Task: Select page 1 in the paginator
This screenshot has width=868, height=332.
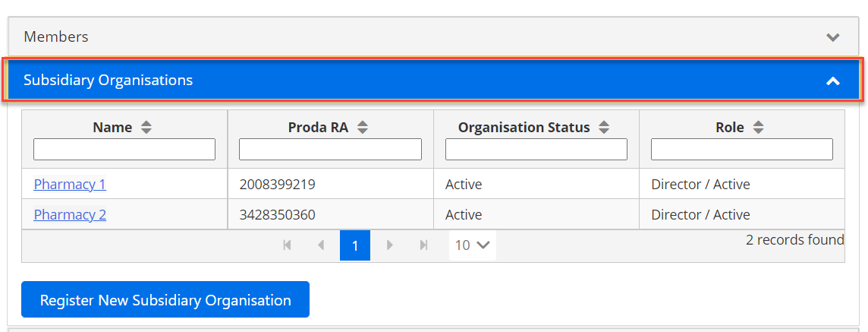Action: pos(355,245)
